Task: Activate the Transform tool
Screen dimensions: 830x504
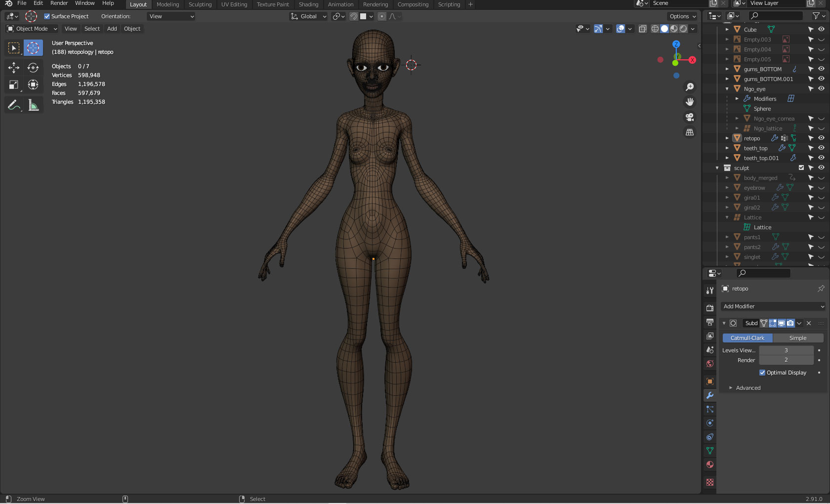Action: 33,85
